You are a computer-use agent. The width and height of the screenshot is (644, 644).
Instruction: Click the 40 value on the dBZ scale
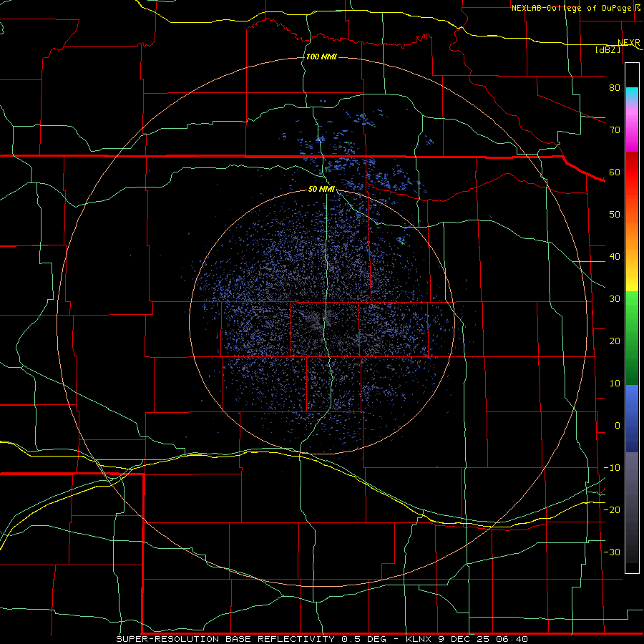(615, 257)
